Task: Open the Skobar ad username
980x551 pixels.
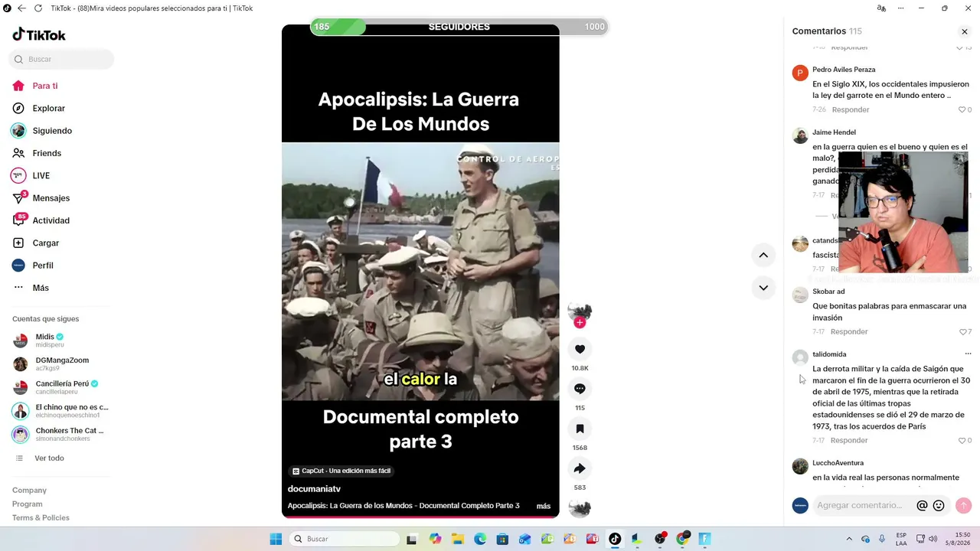Action: [x=828, y=292]
